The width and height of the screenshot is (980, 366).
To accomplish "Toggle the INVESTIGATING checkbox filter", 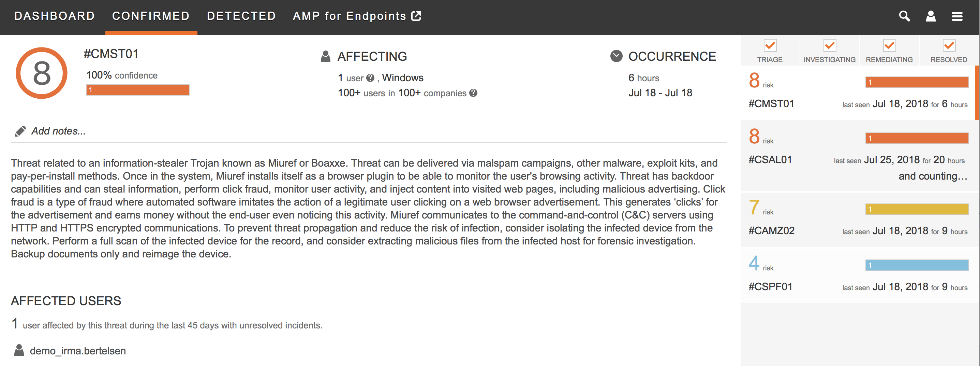I will (829, 45).
